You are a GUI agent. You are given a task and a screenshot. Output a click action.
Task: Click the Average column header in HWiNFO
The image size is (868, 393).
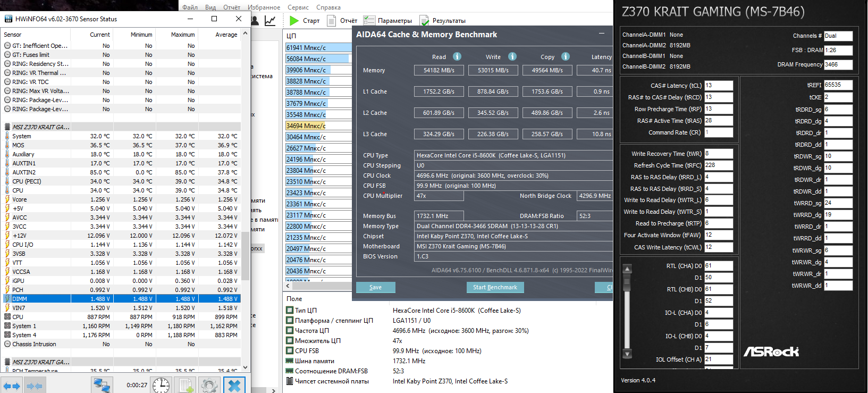coord(226,35)
